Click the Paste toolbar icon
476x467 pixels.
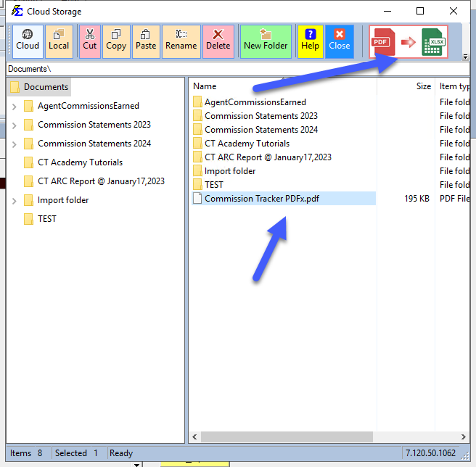(x=146, y=41)
